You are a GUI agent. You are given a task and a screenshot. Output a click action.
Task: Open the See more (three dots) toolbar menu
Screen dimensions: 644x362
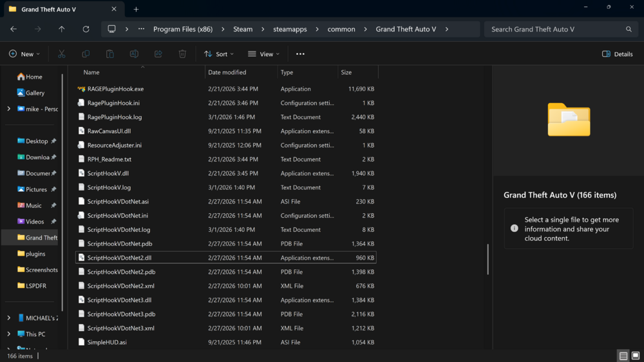[300, 54]
